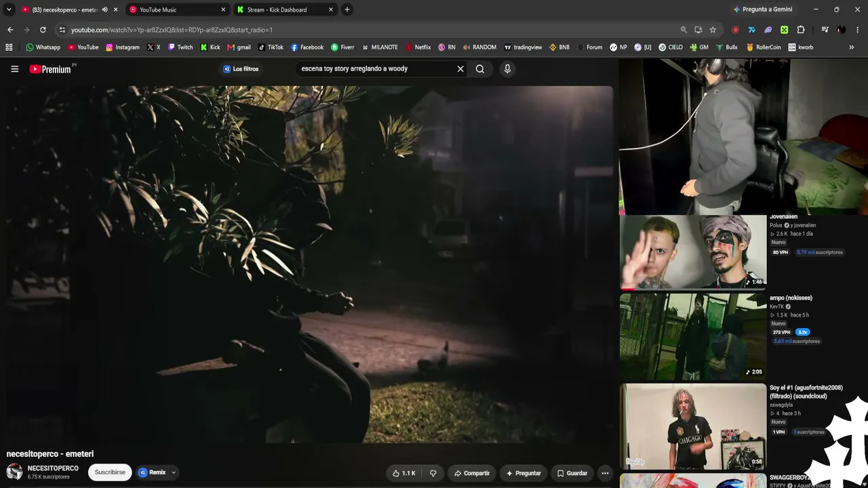Open more actions three-dot menu
This screenshot has height=488, width=868.
click(x=605, y=473)
